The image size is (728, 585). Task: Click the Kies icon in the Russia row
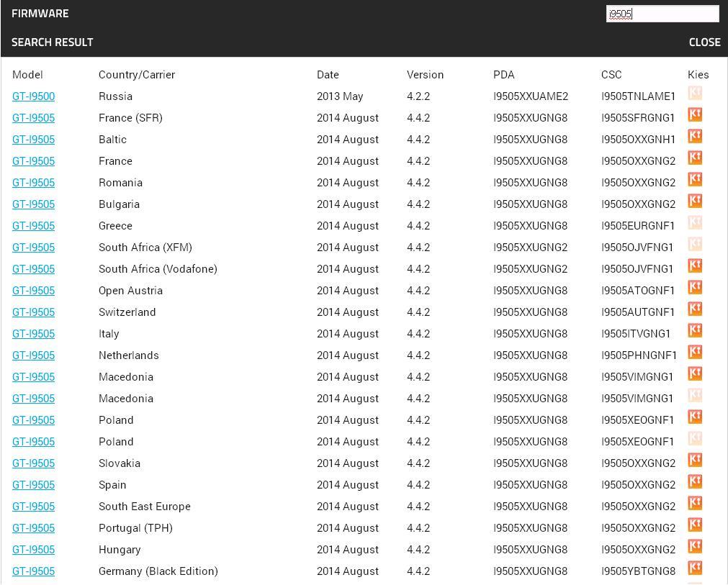(x=695, y=94)
